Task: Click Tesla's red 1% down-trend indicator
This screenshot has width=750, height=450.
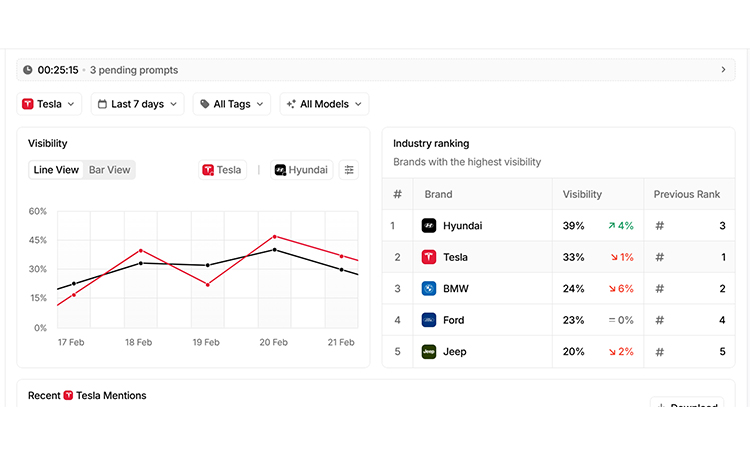Action: coord(622,257)
